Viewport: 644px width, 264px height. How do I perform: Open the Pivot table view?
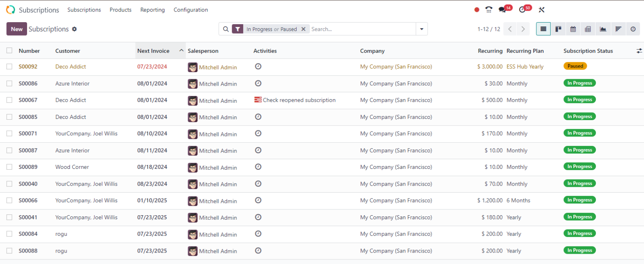tap(588, 29)
